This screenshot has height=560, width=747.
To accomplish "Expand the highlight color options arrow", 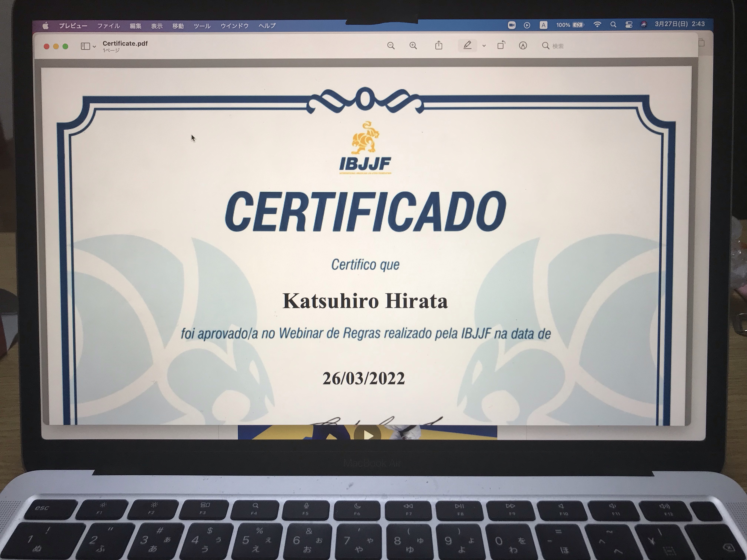I will pyautogui.click(x=484, y=46).
